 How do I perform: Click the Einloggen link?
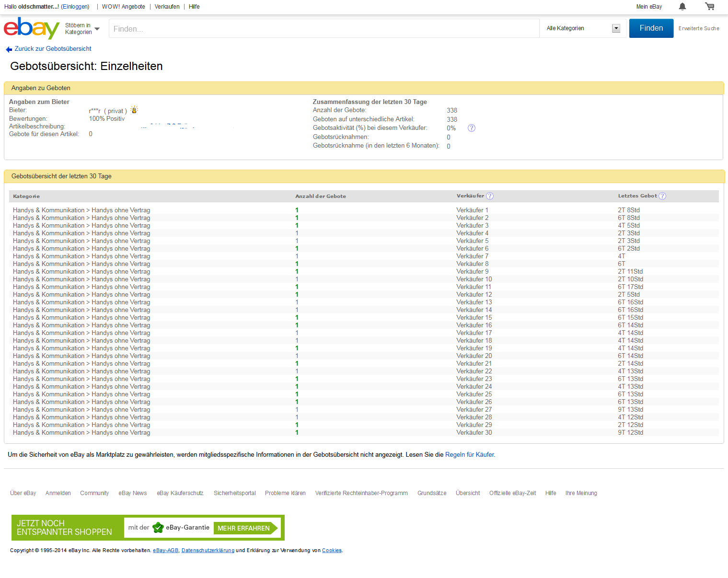point(75,7)
